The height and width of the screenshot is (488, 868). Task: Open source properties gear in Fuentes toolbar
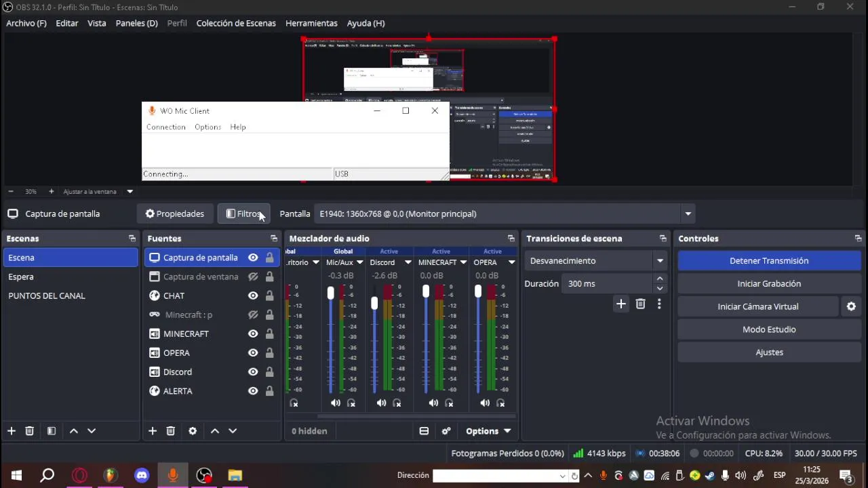pyautogui.click(x=193, y=431)
